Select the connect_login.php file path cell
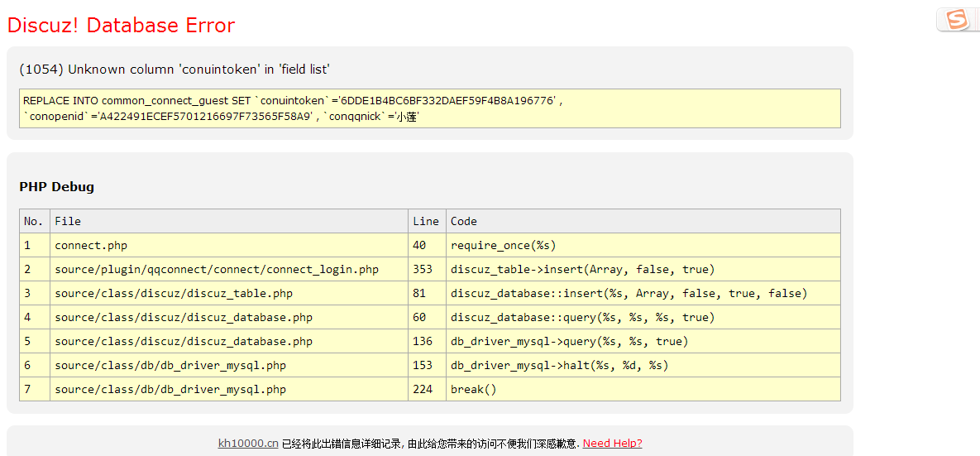 coord(217,270)
